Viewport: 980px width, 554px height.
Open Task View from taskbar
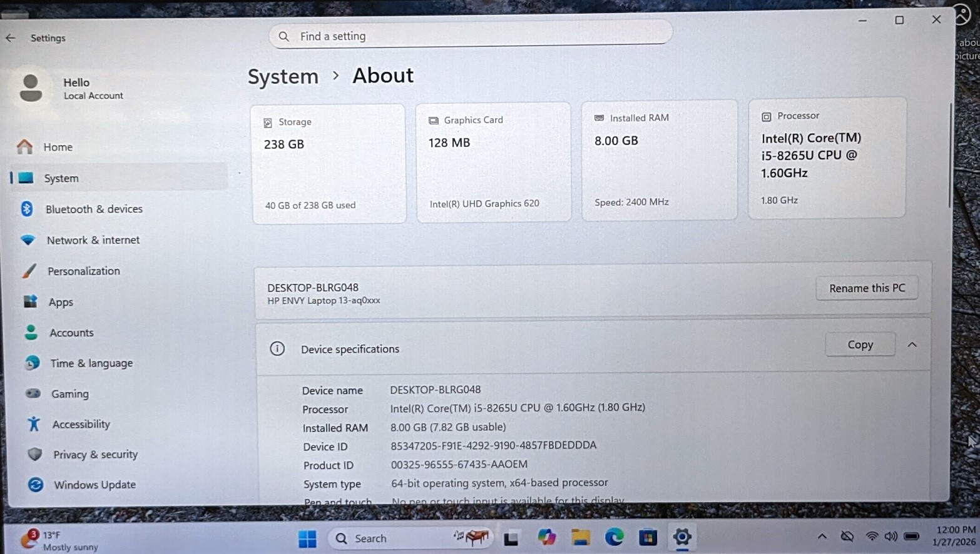(x=511, y=538)
